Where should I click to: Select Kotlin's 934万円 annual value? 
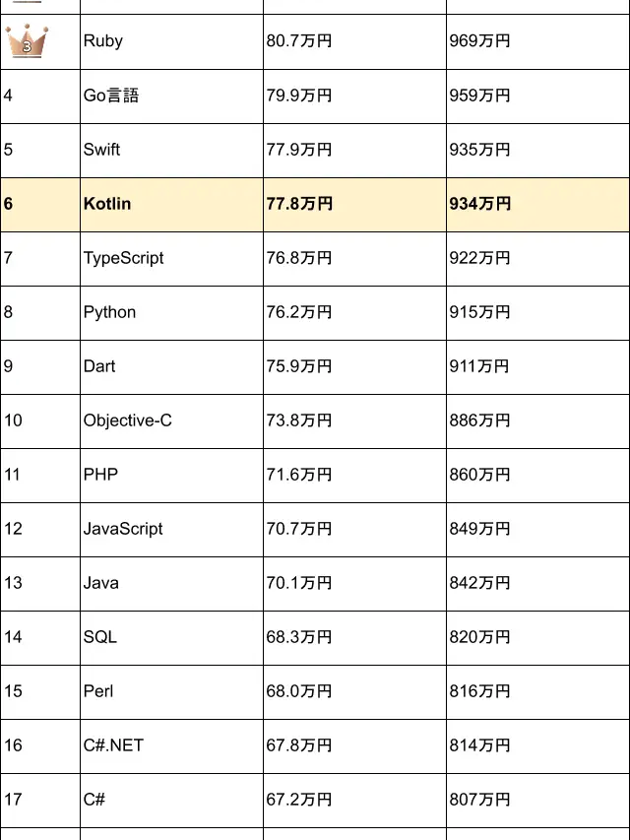pos(480,204)
